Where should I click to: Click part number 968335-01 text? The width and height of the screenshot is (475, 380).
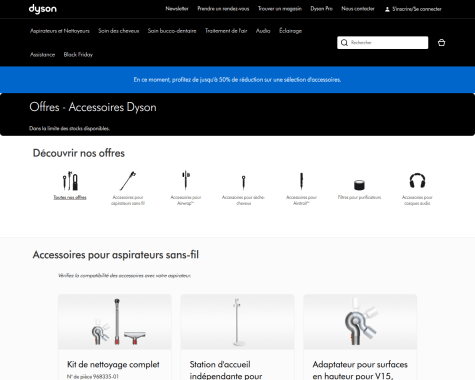click(93, 377)
